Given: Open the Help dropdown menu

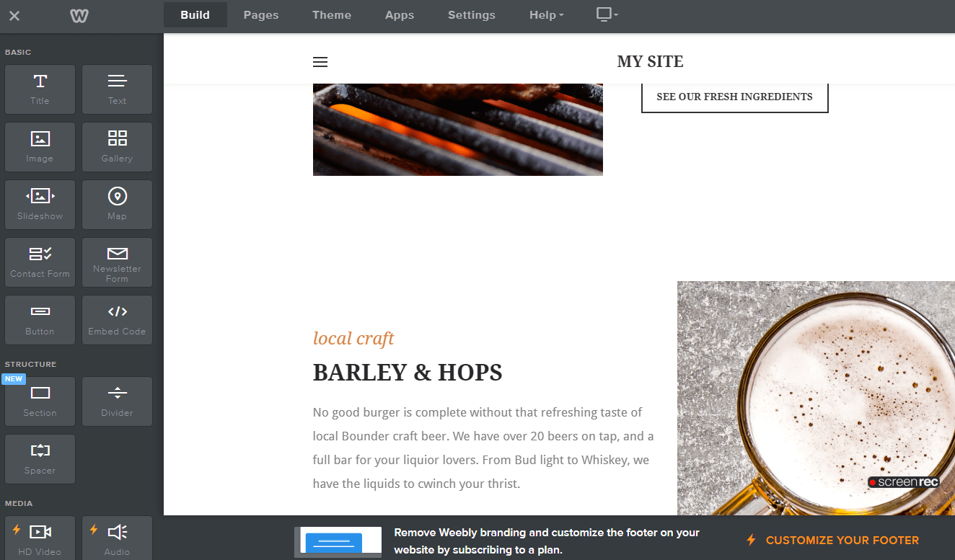Looking at the screenshot, I should coord(547,15).
